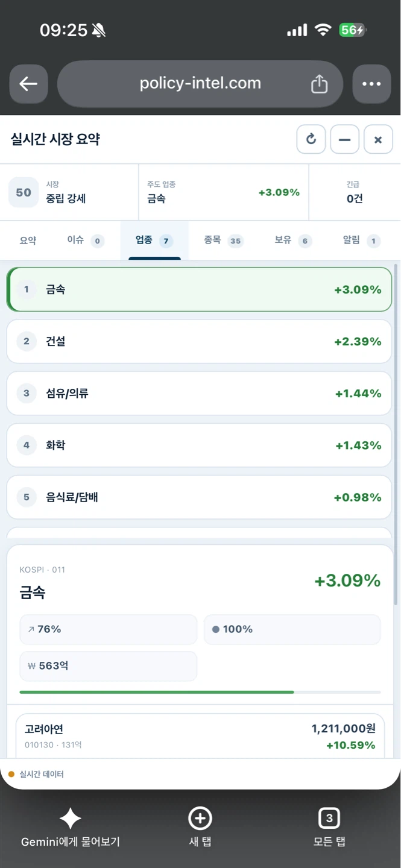Refresh the real-time market summary panel
The image size is (401, 868).
pyautogui.click(x=311, y=140)
